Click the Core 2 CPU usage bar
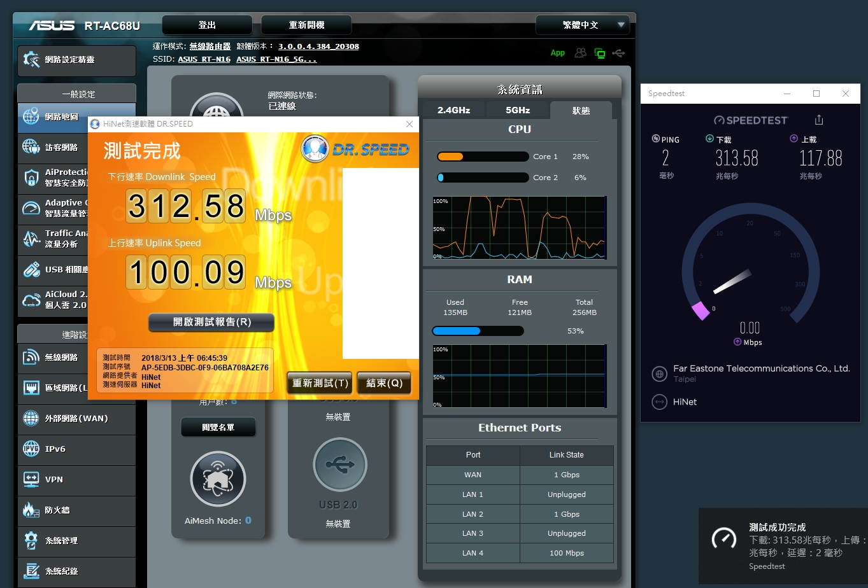868x588 pixels. tap(483, 178)
